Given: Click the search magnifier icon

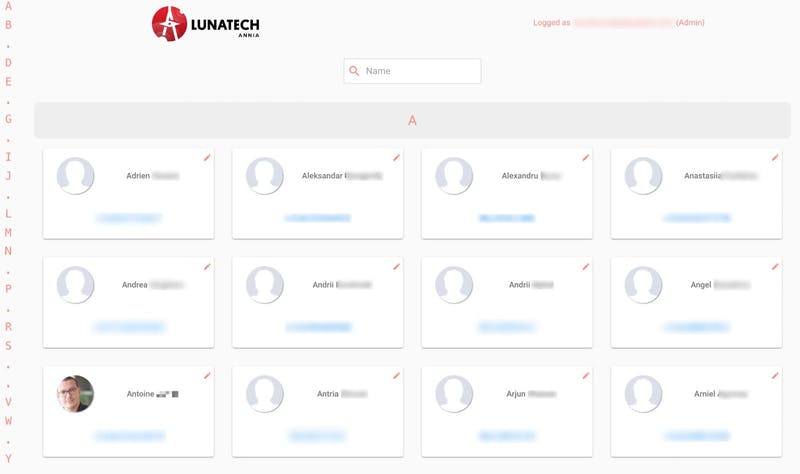Looking at the screenshot, I should [x=354, y=71].
